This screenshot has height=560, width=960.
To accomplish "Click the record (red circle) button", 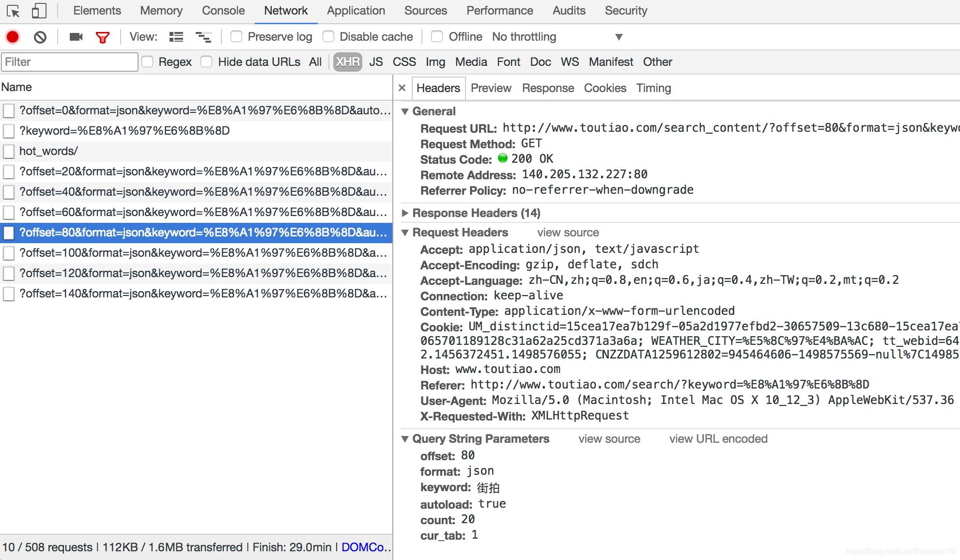I will pyautogui.click(x=12, y=36).
